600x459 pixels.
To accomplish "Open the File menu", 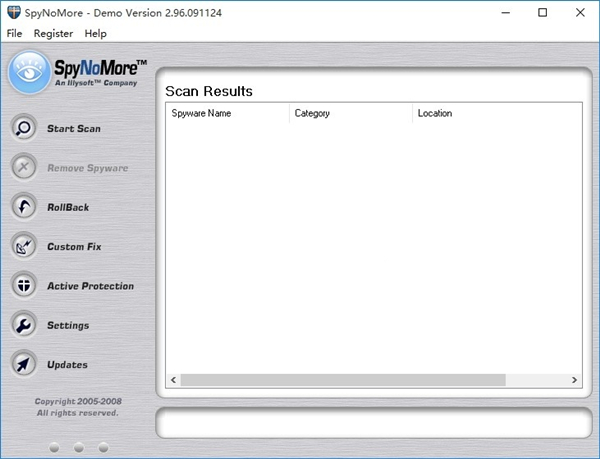I will 14,33.
